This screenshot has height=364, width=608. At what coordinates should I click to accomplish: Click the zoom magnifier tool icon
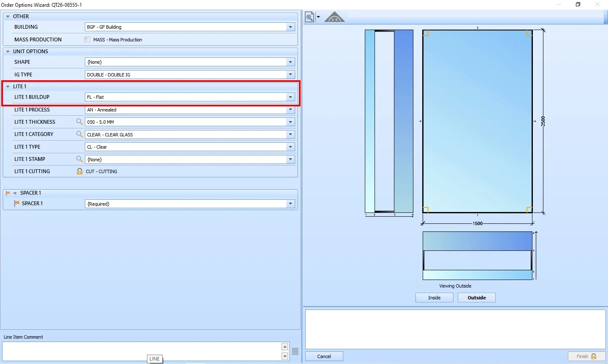point(309,17)
